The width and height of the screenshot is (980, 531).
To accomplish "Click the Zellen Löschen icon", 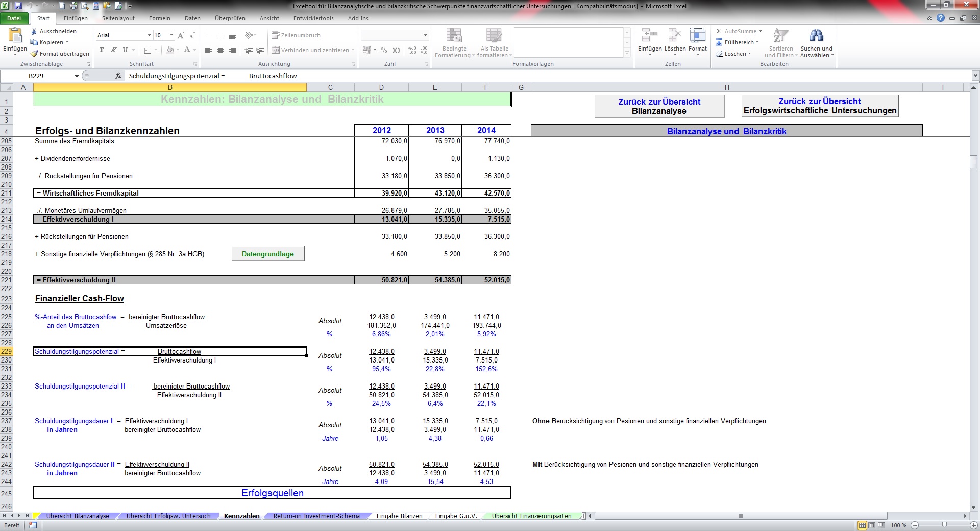I will coord(675,35).
